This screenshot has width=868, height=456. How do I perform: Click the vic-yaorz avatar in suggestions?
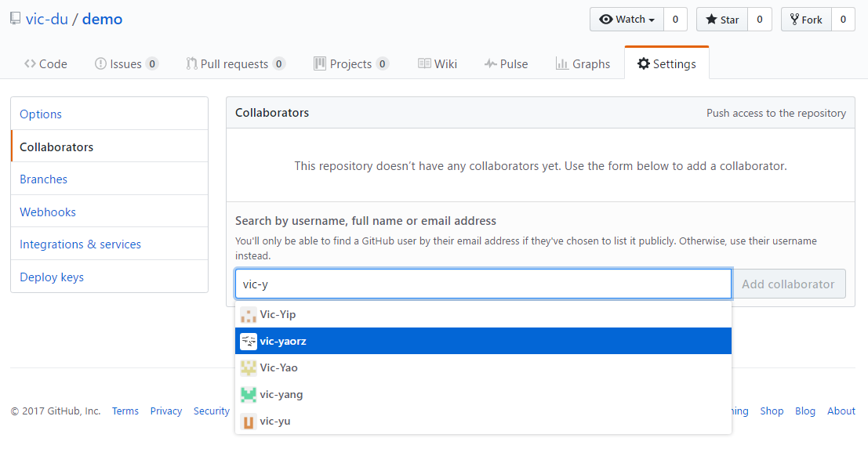click(249, 342)
